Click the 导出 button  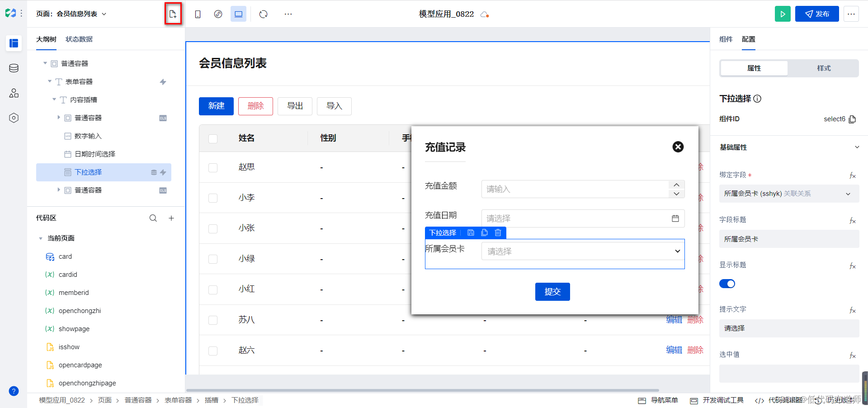pos(295,106)
